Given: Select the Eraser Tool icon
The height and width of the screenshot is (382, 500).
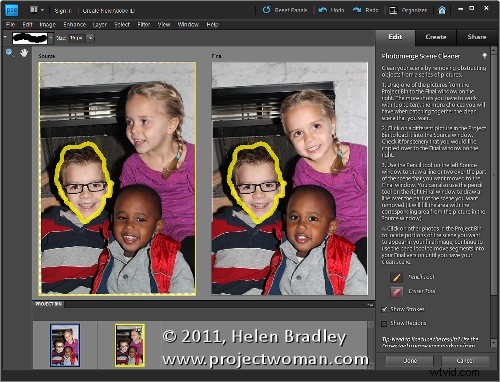Looking at the screenshot, I should tap(396, 292).
